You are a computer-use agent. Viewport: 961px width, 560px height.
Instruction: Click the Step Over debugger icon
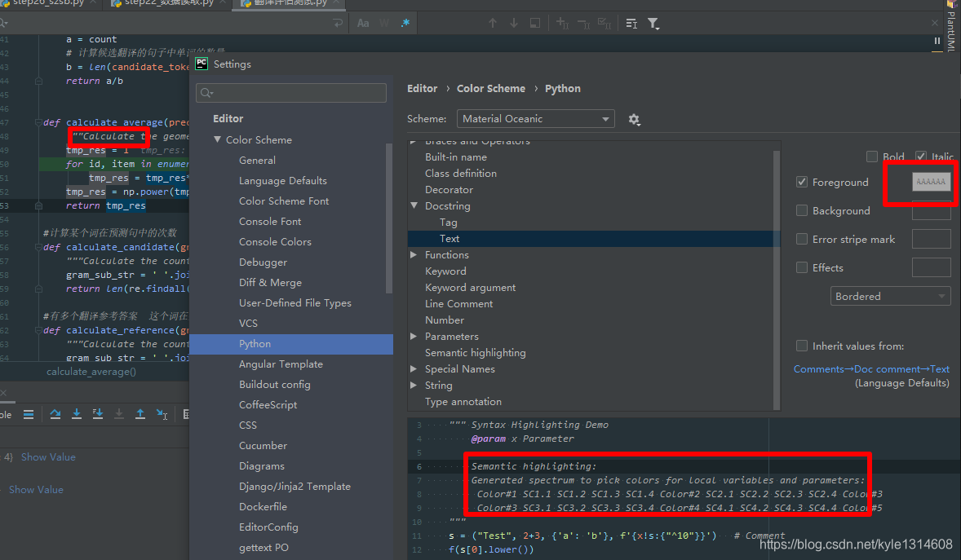[55, 414]
